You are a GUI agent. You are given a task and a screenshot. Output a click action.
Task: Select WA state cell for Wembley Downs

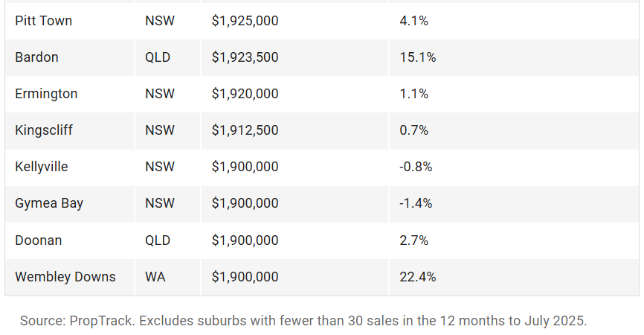point(155,277)
